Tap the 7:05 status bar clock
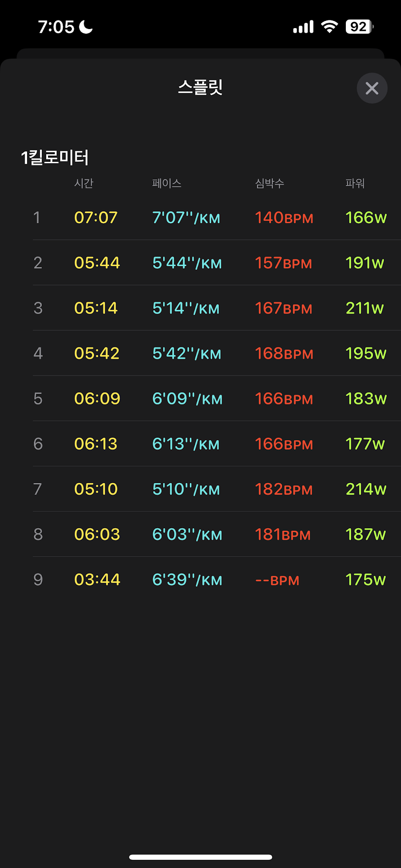401x868 pixels. [x=56, y=27]
